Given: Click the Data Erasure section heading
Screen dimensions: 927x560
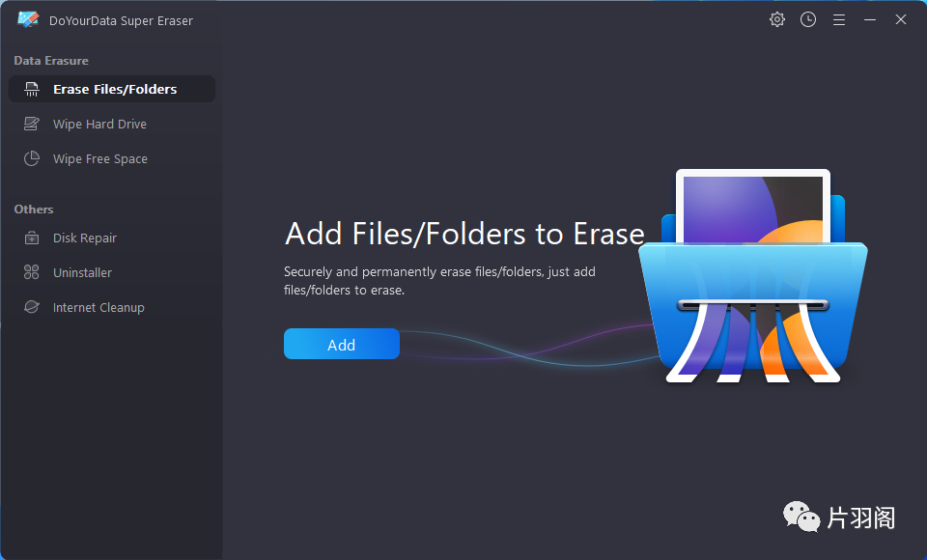Looking at the screenshot, I should (51, 60).
